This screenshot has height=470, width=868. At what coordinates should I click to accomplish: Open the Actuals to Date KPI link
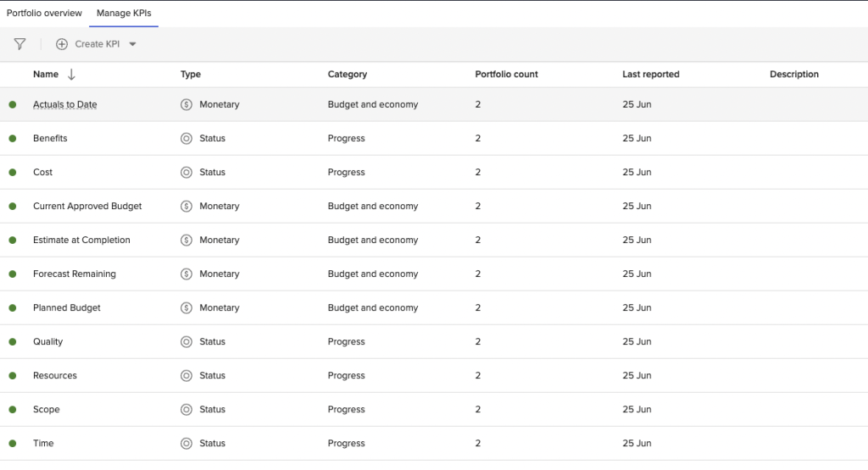point(64,105)
